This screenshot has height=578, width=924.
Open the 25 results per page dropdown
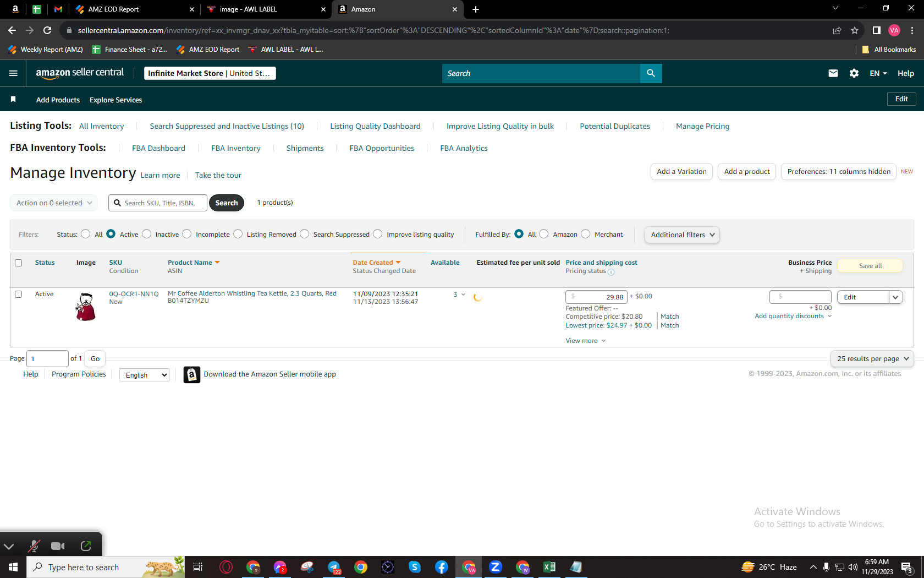click(x=872, y=358)
